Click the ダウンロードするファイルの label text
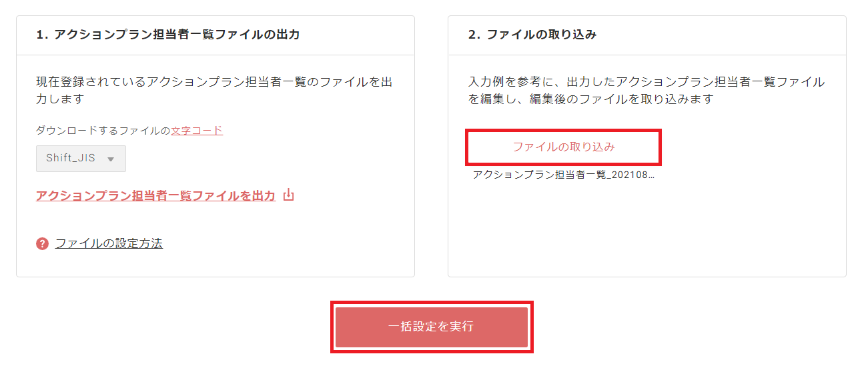 (103, 131)
